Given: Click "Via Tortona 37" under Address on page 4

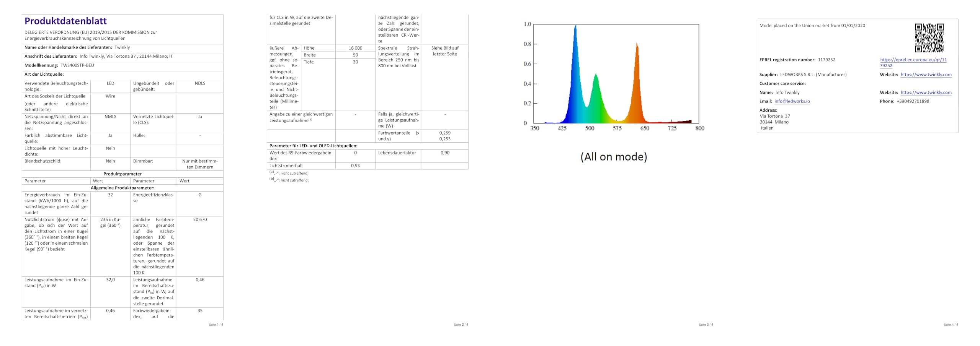Looking at the screenshot, I should tap(775, 116).
